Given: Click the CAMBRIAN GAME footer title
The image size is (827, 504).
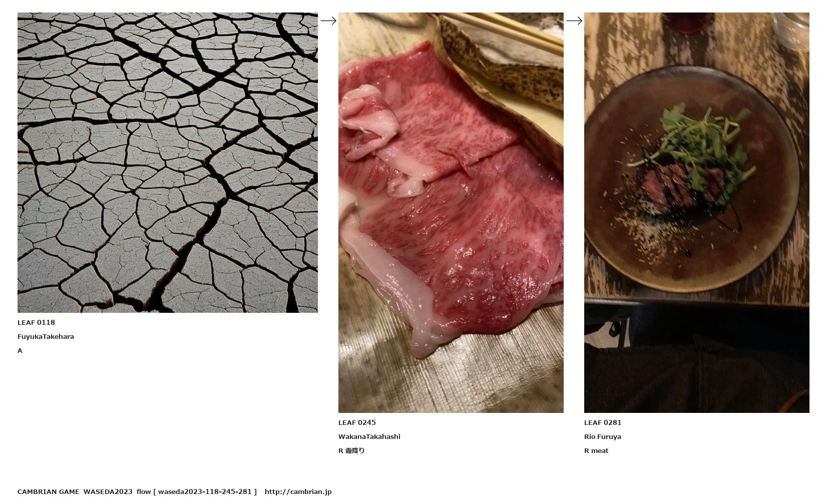Looking at the screenshot, I should [x=49, y=491].
